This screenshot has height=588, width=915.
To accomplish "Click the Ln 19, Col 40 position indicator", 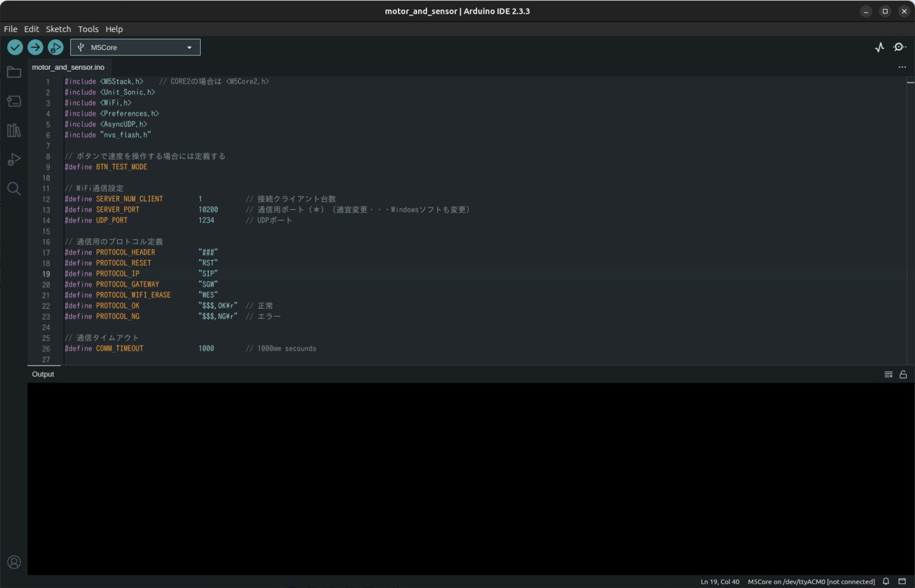I will pyautogui.click(x=720, y=582).
